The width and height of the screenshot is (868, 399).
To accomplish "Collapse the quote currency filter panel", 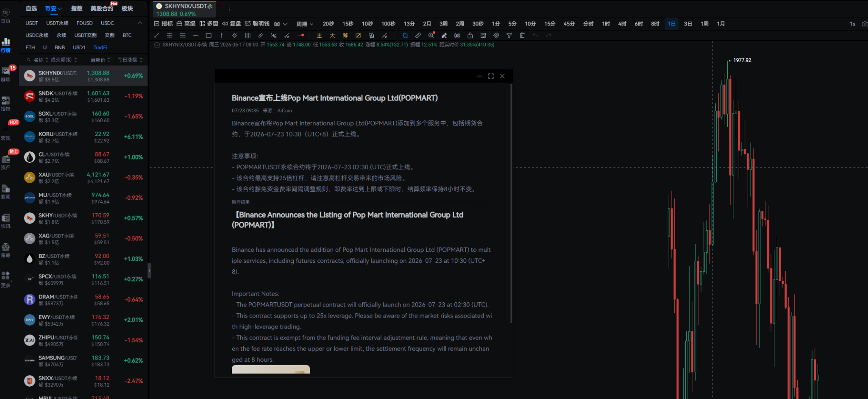I will coord(140,23).
